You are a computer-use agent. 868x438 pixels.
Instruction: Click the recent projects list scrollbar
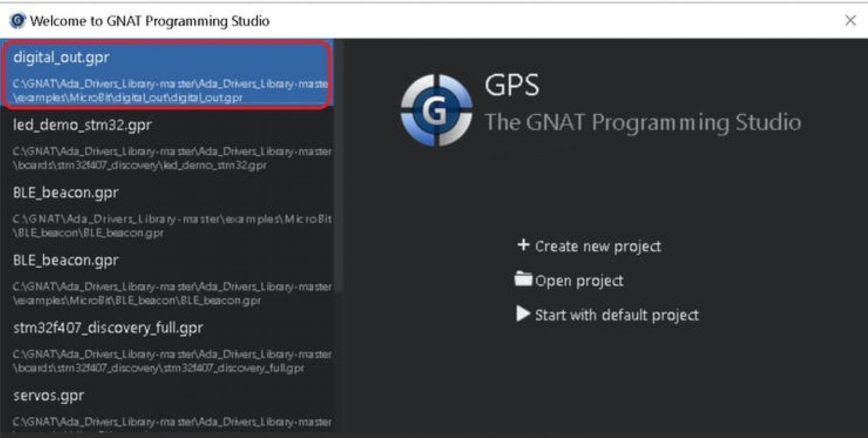click(x=339, y=166)
